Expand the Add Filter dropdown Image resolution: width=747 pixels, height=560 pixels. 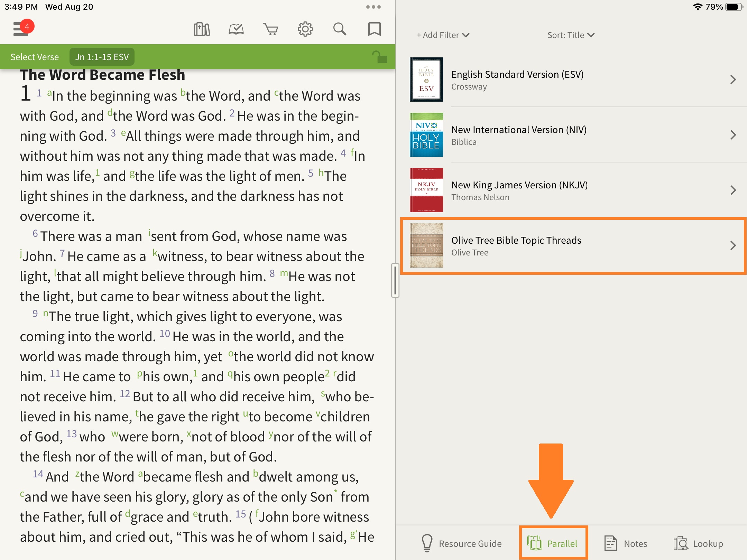click(x=443, y=35)
